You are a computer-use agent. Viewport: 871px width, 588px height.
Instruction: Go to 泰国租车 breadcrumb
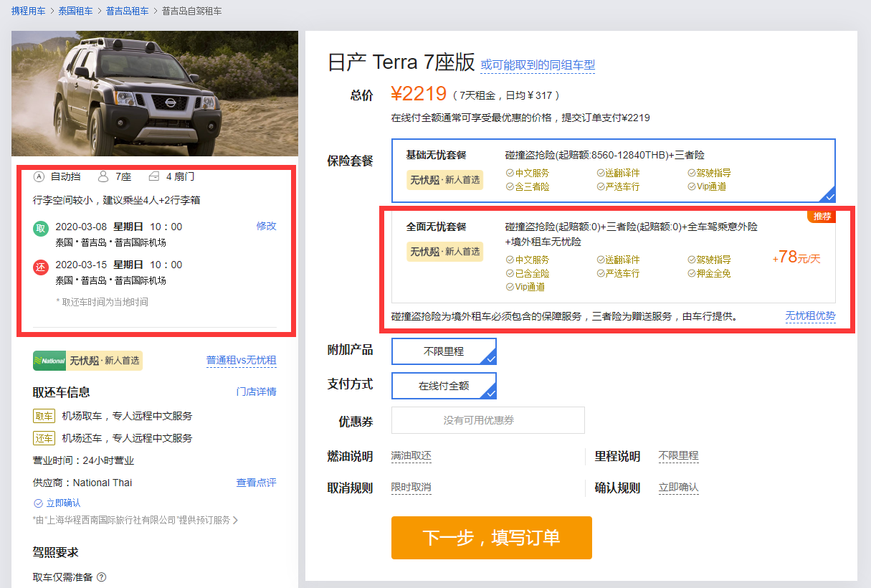[x=75, y=11]
